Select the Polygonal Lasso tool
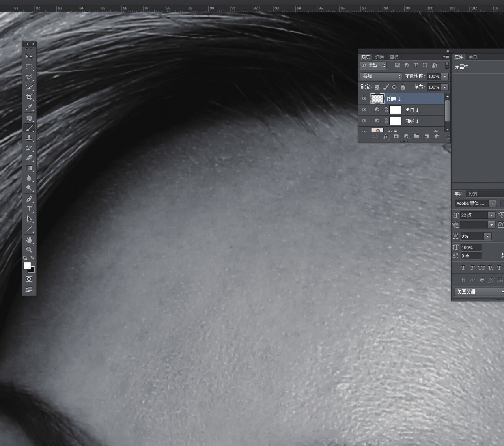The width and height of the screenshot is (504, 446). [x=29, y=77]
